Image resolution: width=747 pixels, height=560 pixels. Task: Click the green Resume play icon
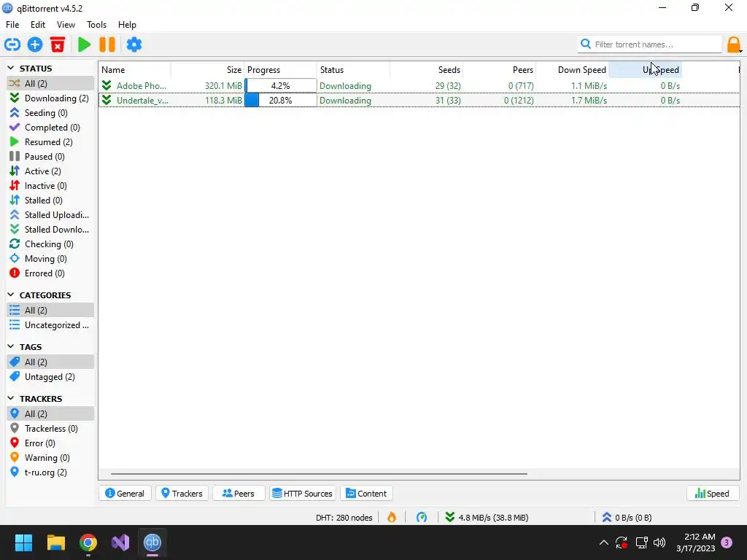click(x=85, y=44)
